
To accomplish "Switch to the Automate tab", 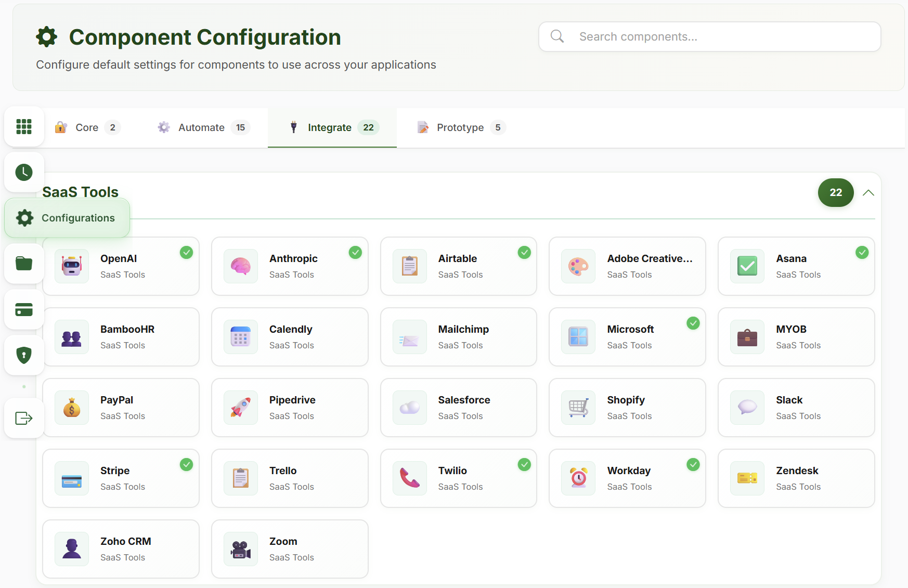I will (x=204, y=127).
